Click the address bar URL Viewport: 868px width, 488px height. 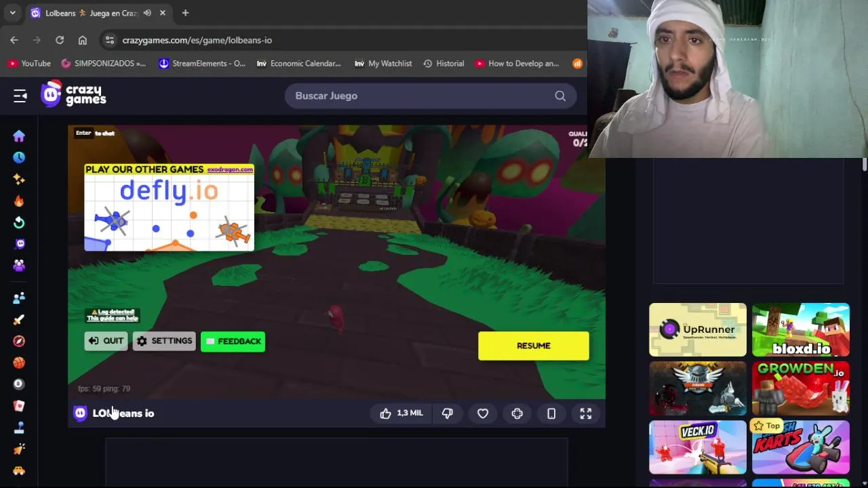pyautogui.click(x=197, y=40)
